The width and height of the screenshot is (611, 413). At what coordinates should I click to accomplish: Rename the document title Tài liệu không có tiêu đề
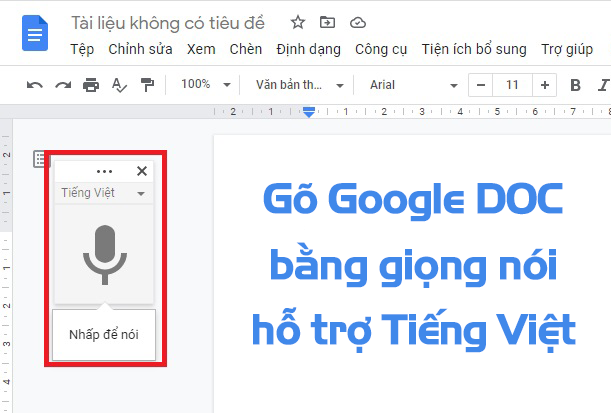[x=168, y=23]
